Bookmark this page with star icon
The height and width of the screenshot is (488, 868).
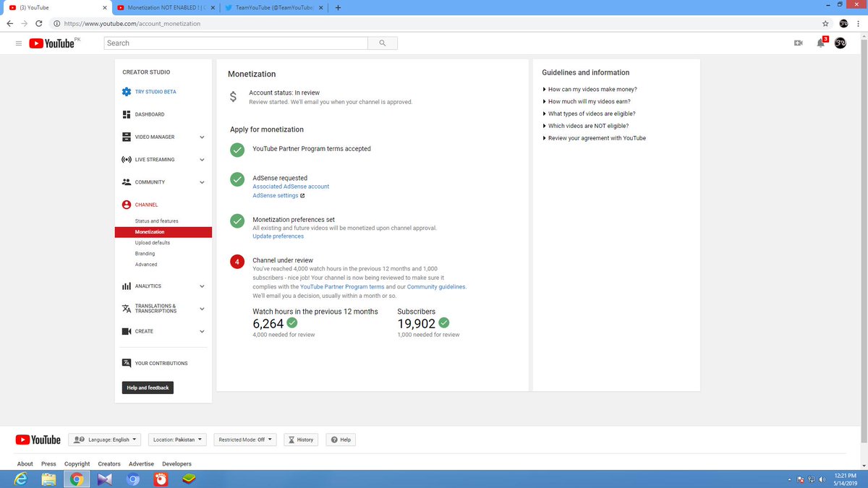point(825,23)
